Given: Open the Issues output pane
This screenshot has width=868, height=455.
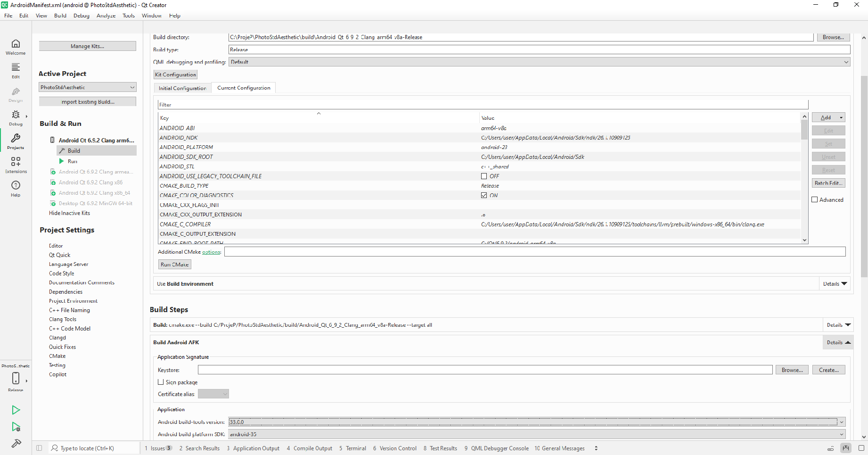Looking at the screenshot, I should click(158, 448).
